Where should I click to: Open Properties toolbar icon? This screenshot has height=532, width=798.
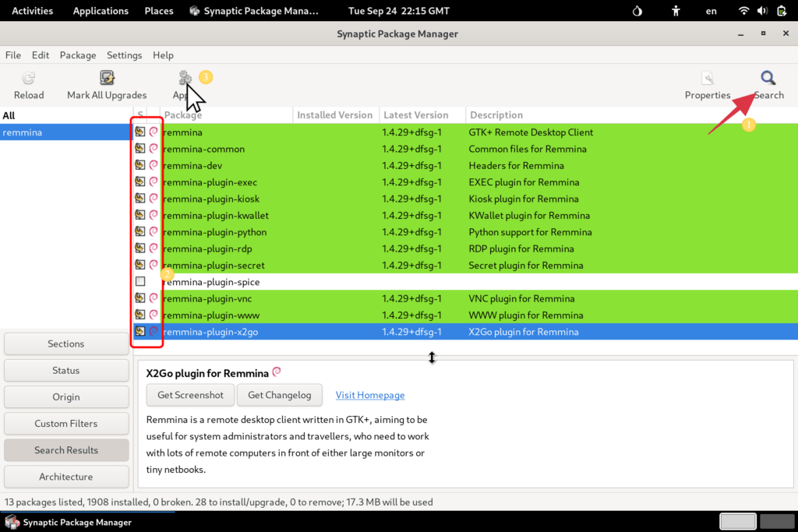pyautogui.click(x=708, y=78)
